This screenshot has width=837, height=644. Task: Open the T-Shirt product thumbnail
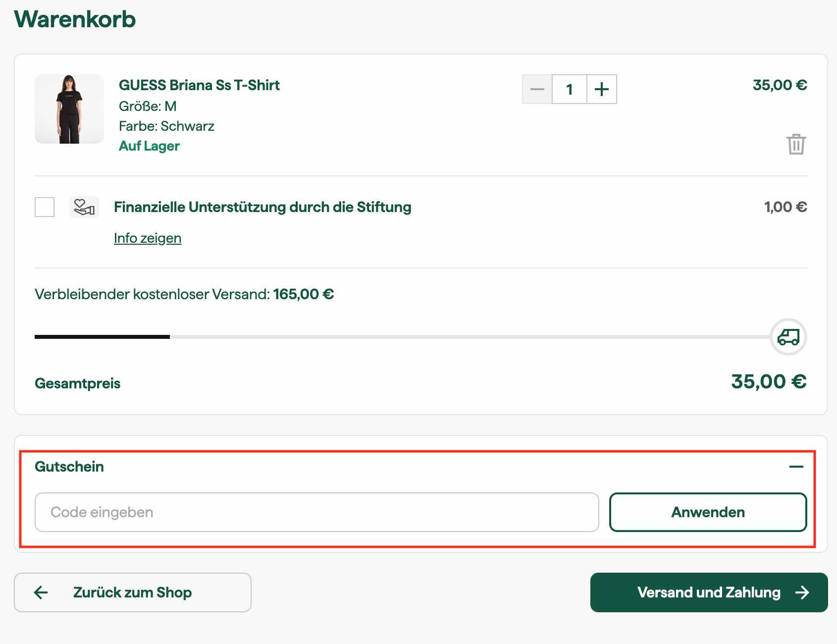pos(69,109)
